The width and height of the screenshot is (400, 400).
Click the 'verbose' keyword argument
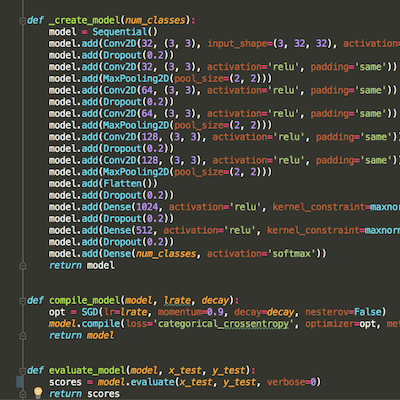tap(286, 382)
